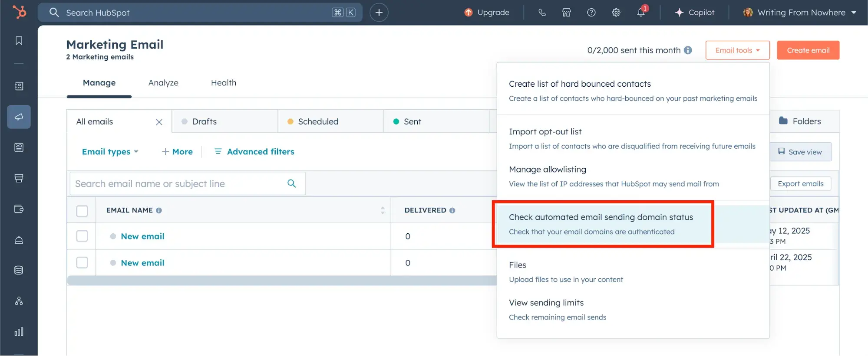
Task: Tick the checkbox for second New email row
Action: point(82,263)
